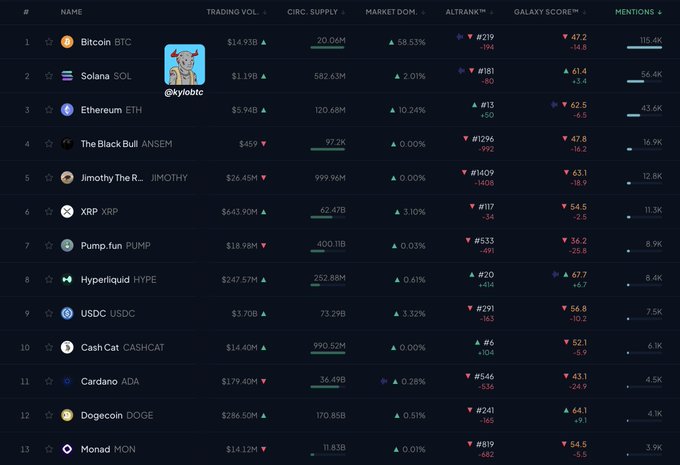Image resolution: width=680 pixels, height=465 pixels.
Task: Click Dogecoin mentions value 4.1K
Action: tap(655, 414)
